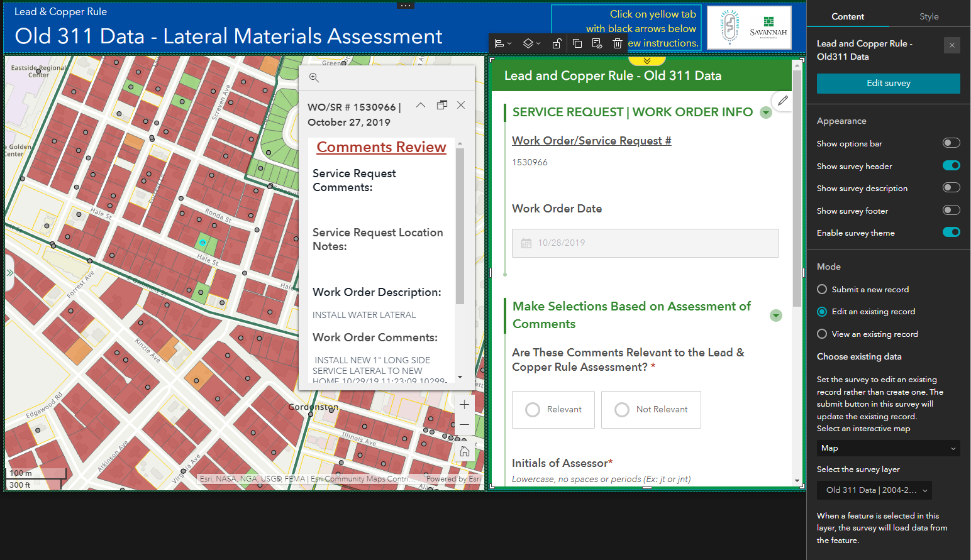Click the Edit survey button
The width and height of the screenshot is (971, 560).
888,83
